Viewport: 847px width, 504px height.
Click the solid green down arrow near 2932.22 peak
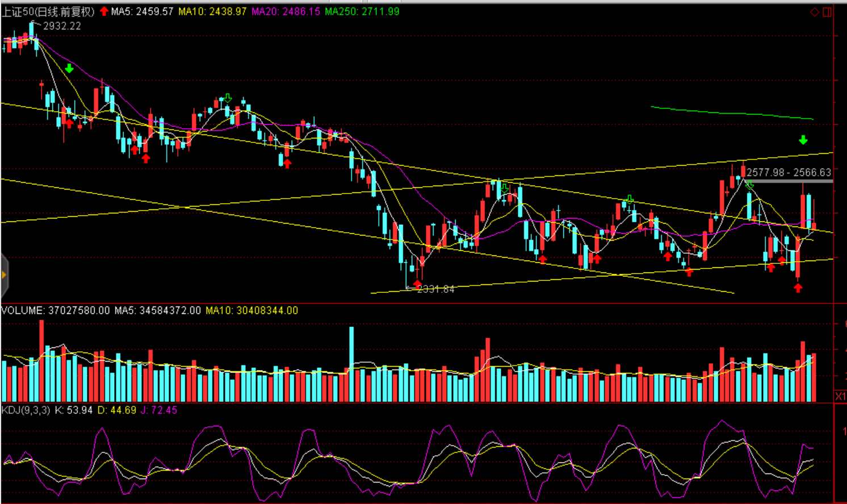[x=69, y=69]
